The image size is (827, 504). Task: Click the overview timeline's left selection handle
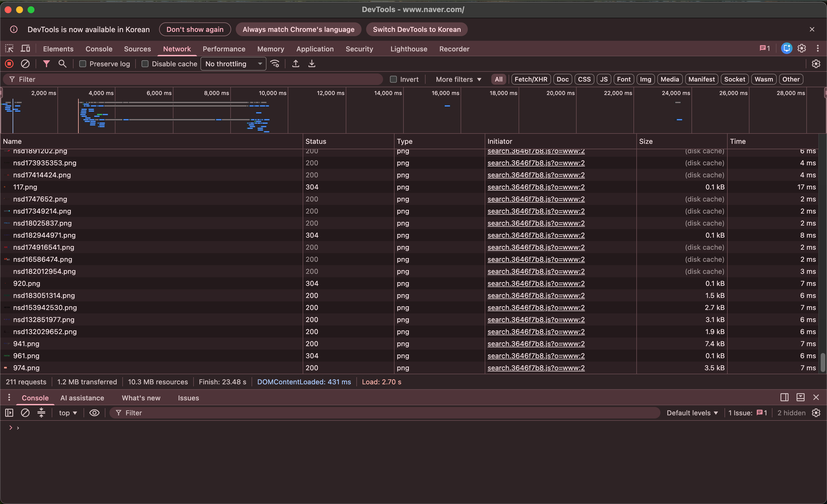click(1, 92)
